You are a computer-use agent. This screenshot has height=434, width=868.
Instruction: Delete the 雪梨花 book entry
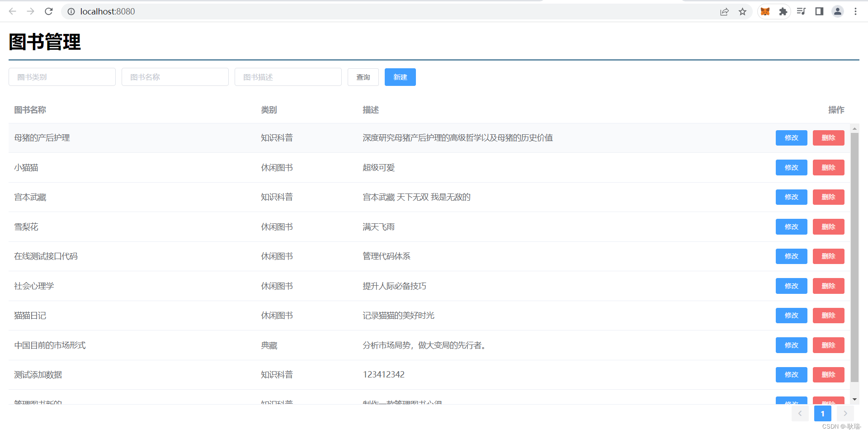tap(828, 226)
